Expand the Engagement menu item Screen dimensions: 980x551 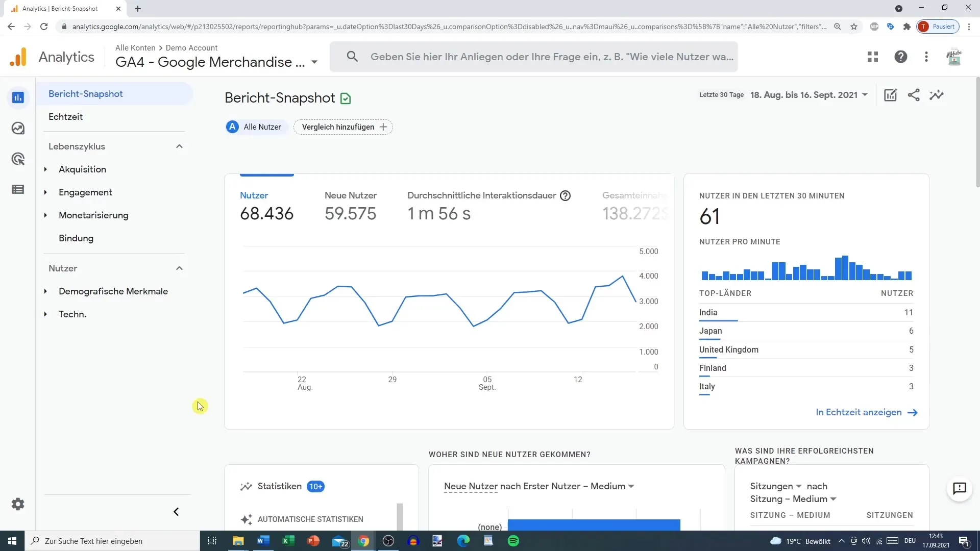(45, 192)
